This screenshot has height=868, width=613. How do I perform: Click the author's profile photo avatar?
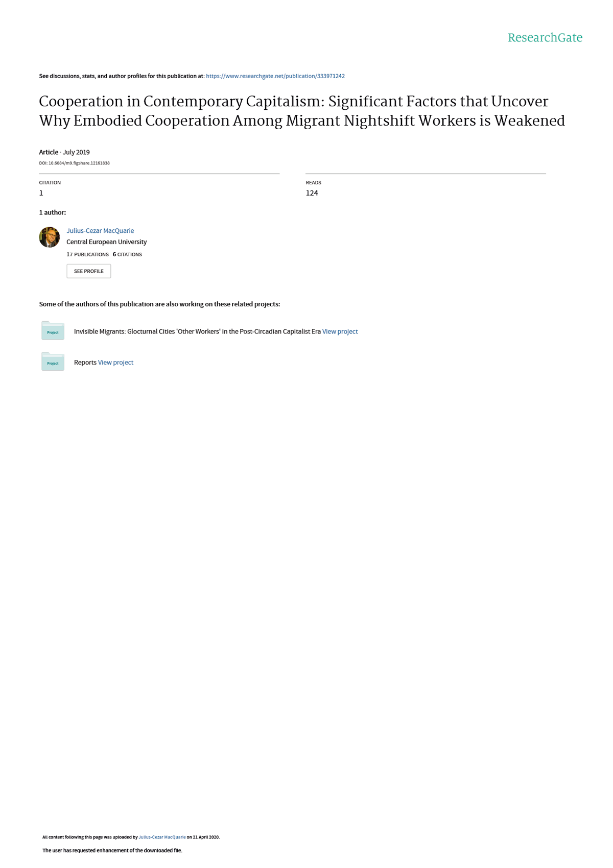(50, 237)
